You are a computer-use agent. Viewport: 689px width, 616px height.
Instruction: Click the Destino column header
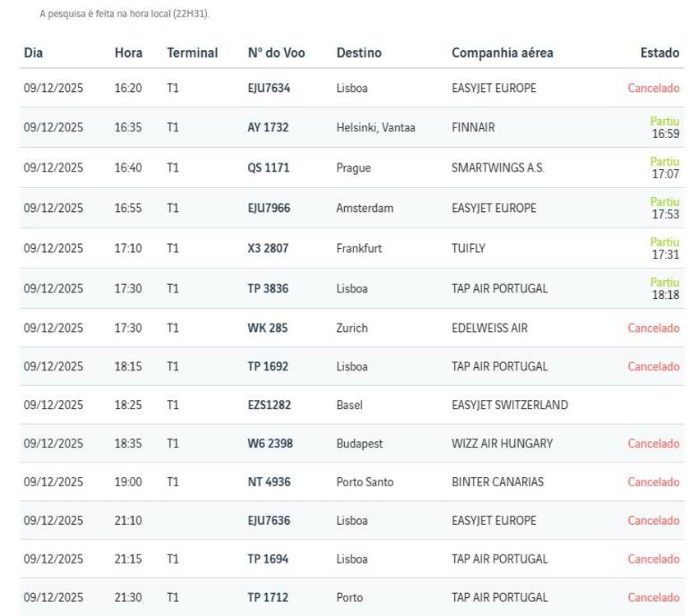coord(359,53)
